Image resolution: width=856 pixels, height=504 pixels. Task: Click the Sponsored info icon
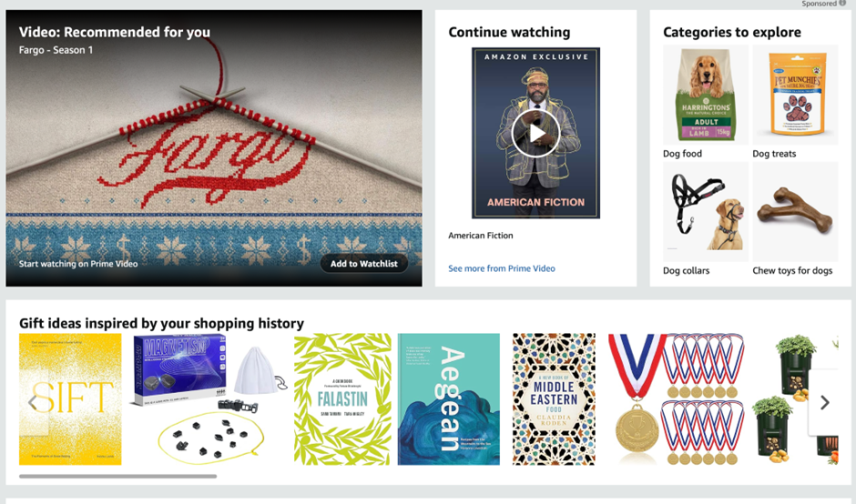click(x=842, y=4)
